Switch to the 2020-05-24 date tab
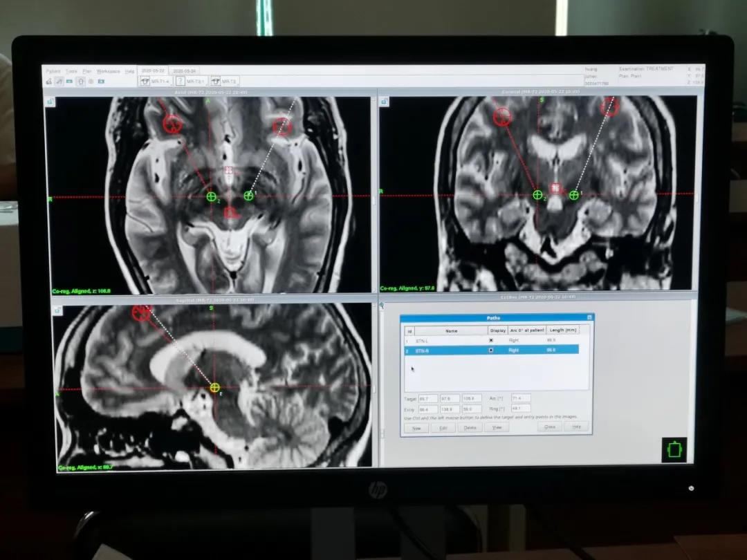The width and height of the screenshot is (747, 560). [184, 71]
